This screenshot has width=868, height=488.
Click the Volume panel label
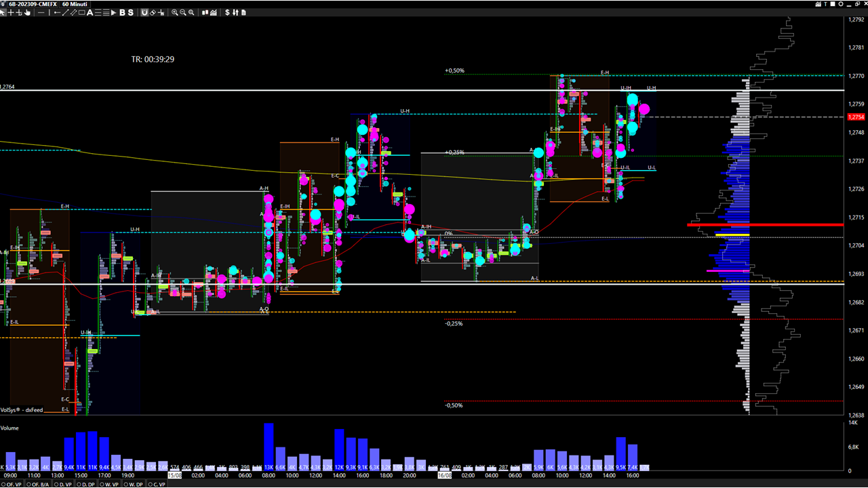click(9, 428)
